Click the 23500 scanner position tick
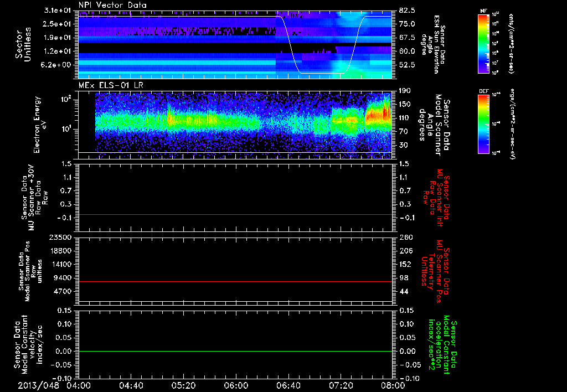Viewport: 567px width, 392px height. point(60,238)
